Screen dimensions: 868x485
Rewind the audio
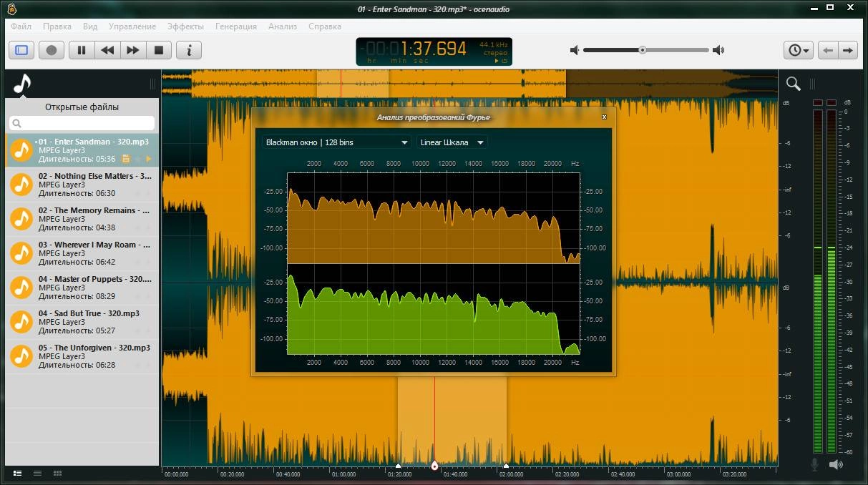point(107,50)
